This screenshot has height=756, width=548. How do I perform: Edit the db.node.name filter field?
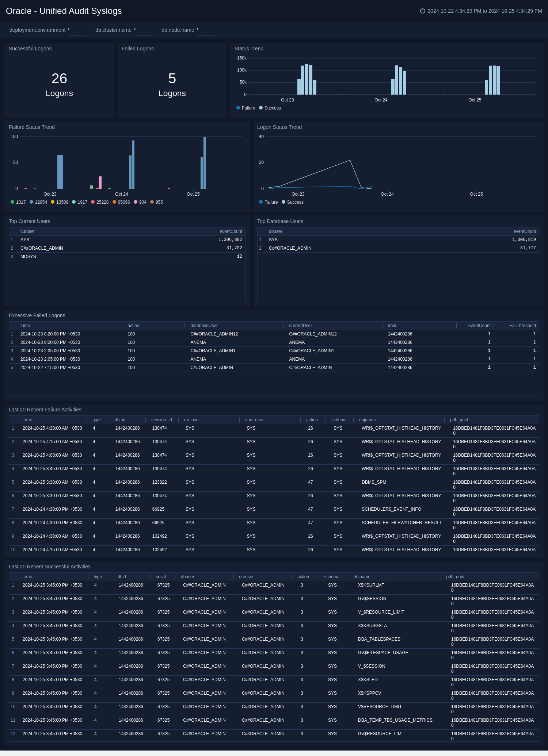coord(206,30)
